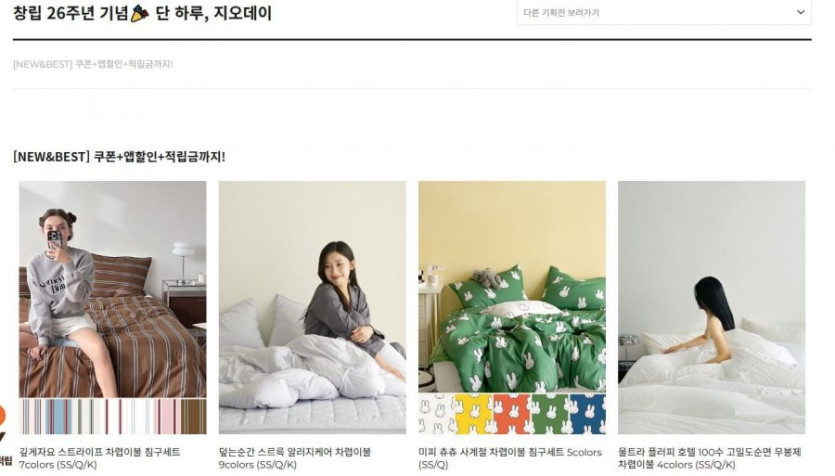Select the orange Miffy pattern swatch
The height and width of the screenshot is (476, 835).
pyautogui.click(x=512, y=414)
